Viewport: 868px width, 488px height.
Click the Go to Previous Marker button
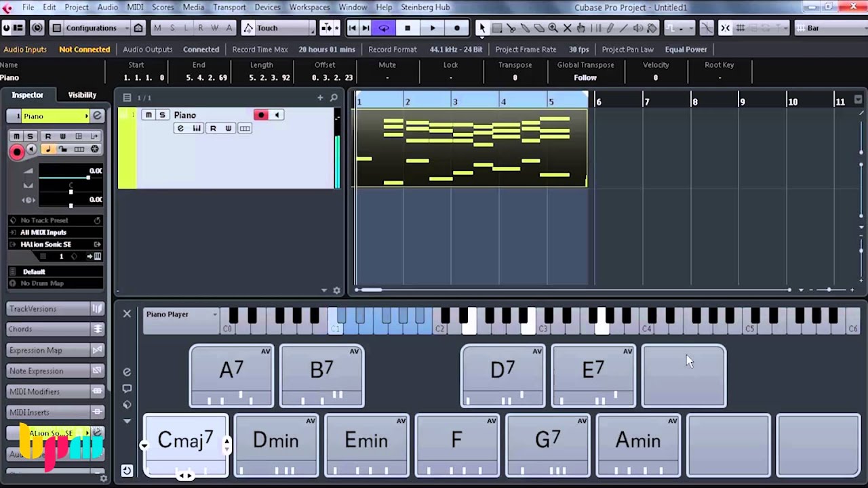tap(352, 28)
